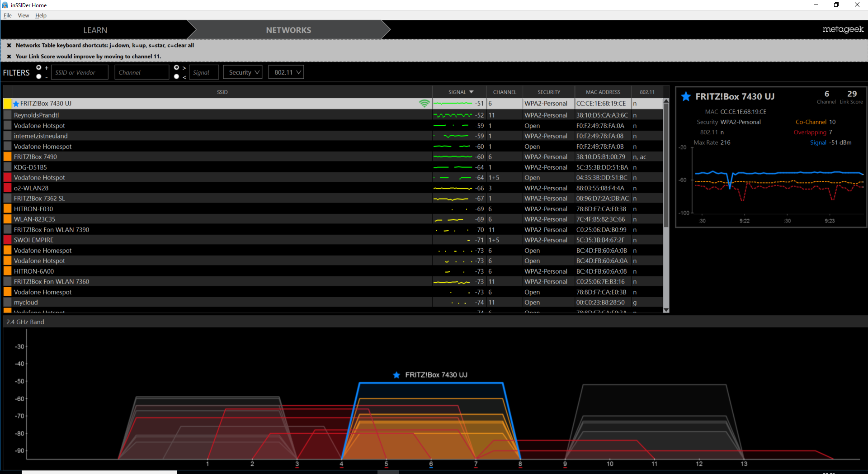Open the File menu
This screenshot has width=868, height=474.
(x=8, y=15)
